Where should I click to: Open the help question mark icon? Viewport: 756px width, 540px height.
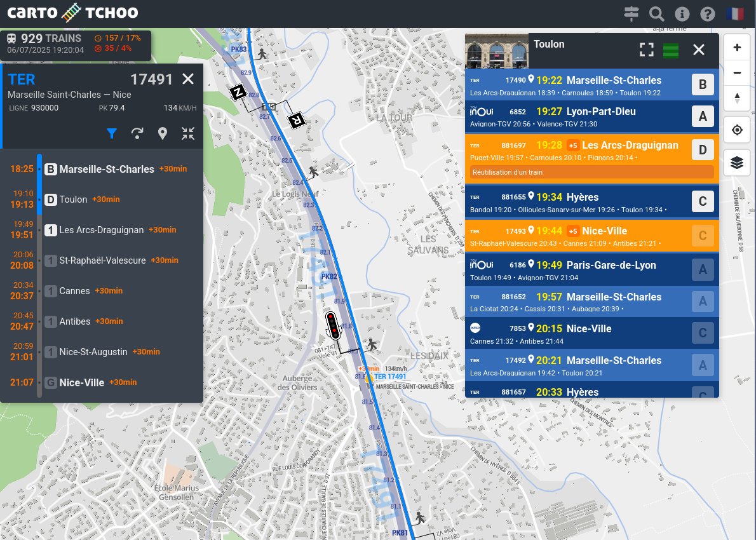707,14
